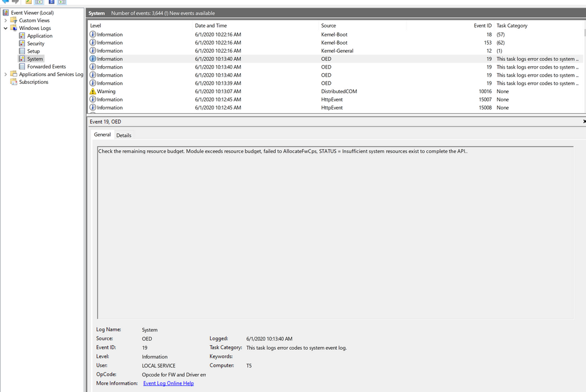Click the blue Help toolbar icon
This screenshot has height=392, width=586.
click(52, 2)
